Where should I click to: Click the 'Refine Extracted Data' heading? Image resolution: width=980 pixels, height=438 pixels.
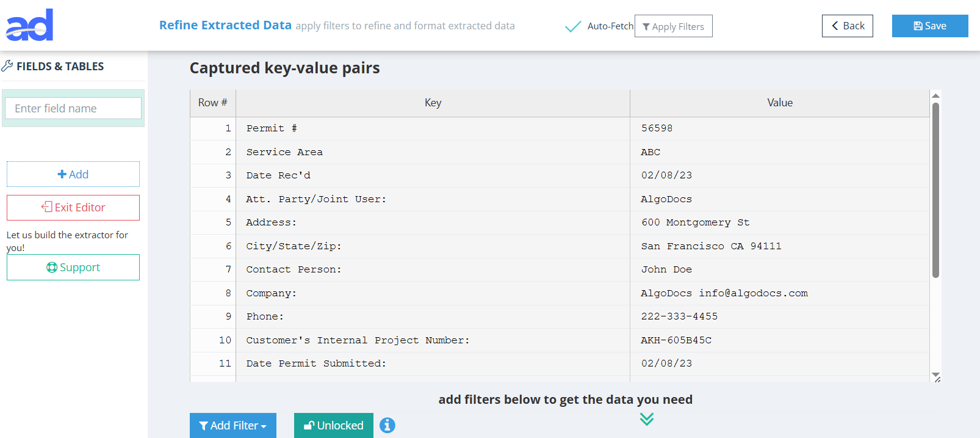point(225,25)
